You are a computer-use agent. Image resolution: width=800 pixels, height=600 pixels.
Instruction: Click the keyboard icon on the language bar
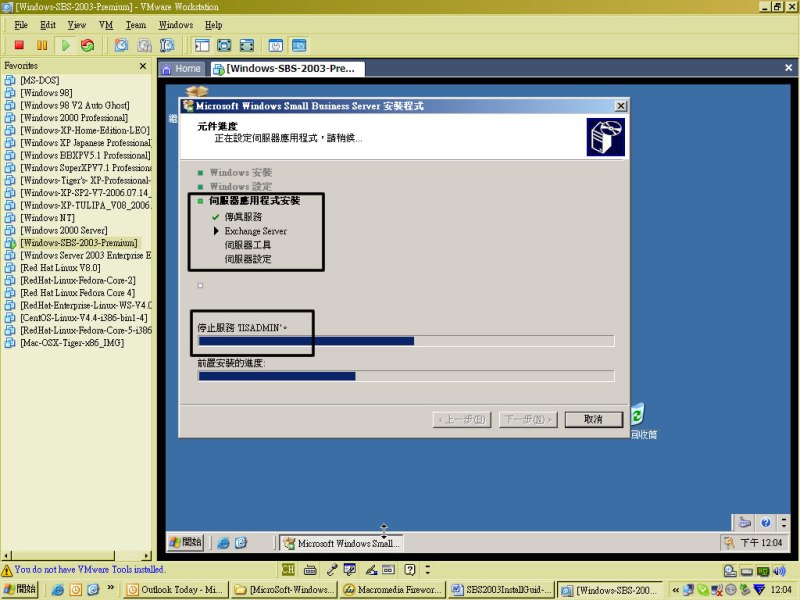click(310, 569)
